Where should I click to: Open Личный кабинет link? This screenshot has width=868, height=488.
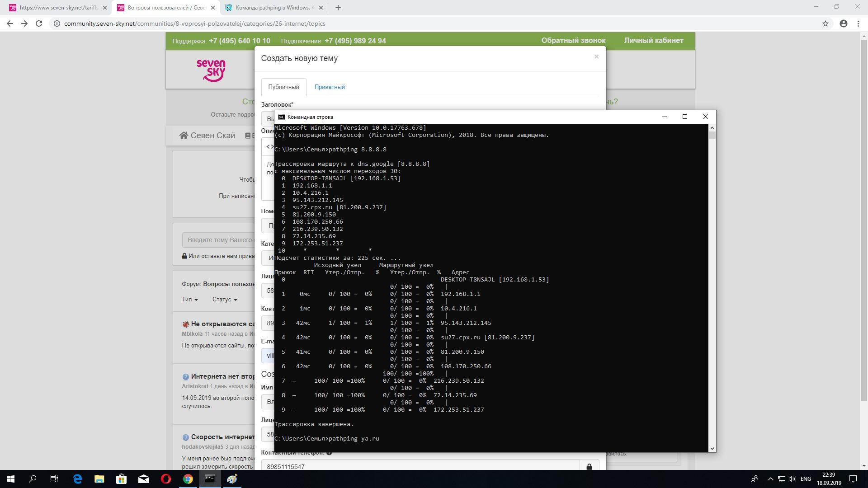[x=654, y=40]
